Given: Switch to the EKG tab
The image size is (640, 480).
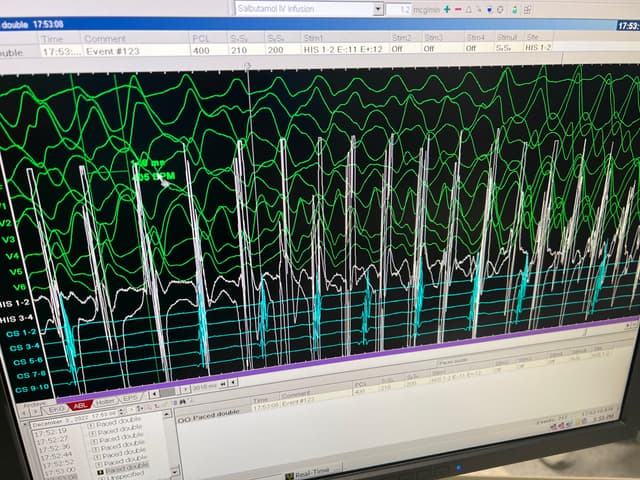Looking at the screenshot, I should [x=56, y=409].
